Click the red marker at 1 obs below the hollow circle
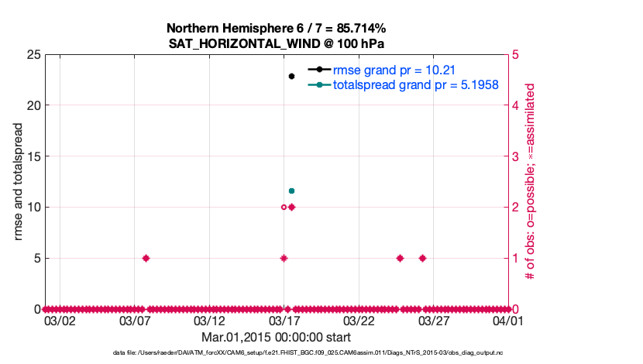This screenshot has height=364, width=643. tap(284, 258)
